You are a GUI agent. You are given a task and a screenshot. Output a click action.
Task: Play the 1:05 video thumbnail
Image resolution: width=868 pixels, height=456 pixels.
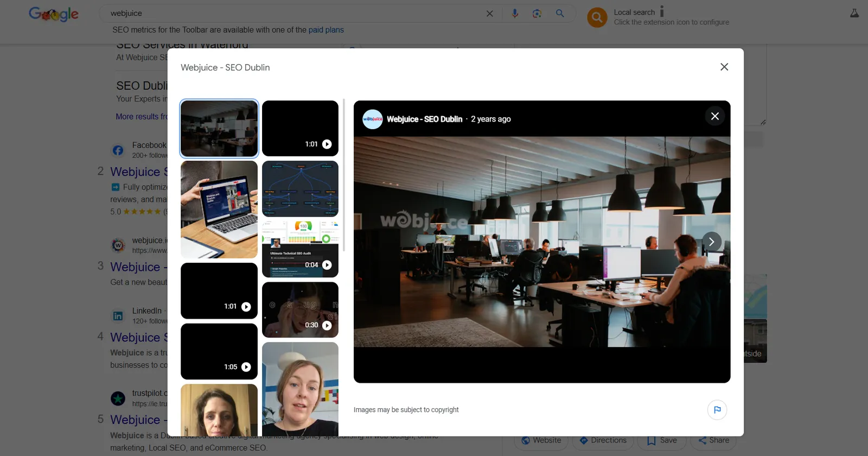[219, 352]
